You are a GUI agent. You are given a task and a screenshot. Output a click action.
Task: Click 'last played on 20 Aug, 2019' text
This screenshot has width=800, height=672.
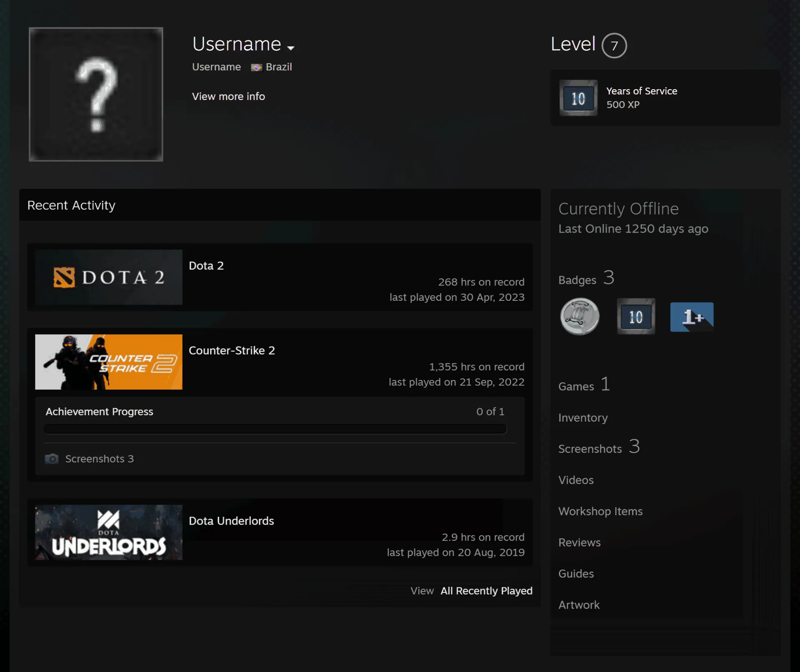[x=455, y=552]
